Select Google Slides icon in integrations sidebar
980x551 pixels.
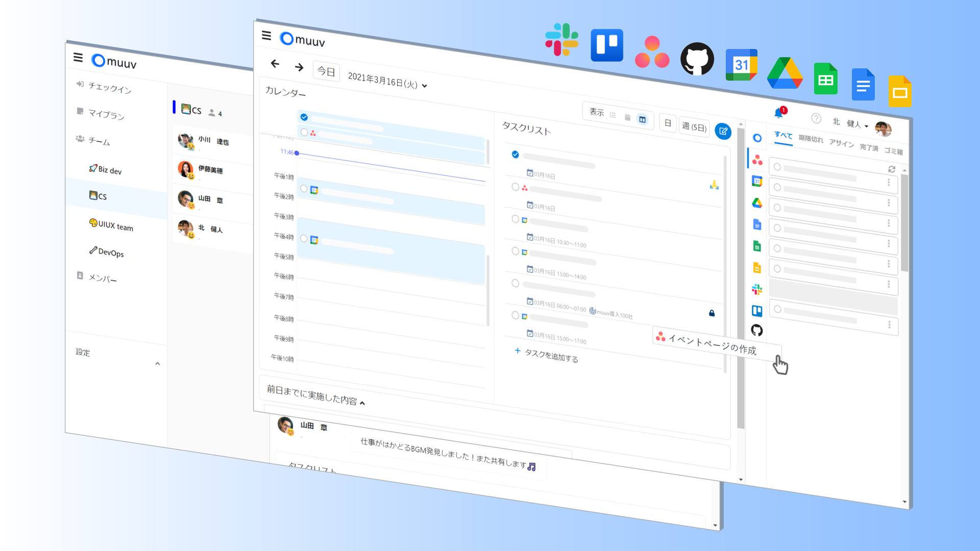click(x=757, y=268)
